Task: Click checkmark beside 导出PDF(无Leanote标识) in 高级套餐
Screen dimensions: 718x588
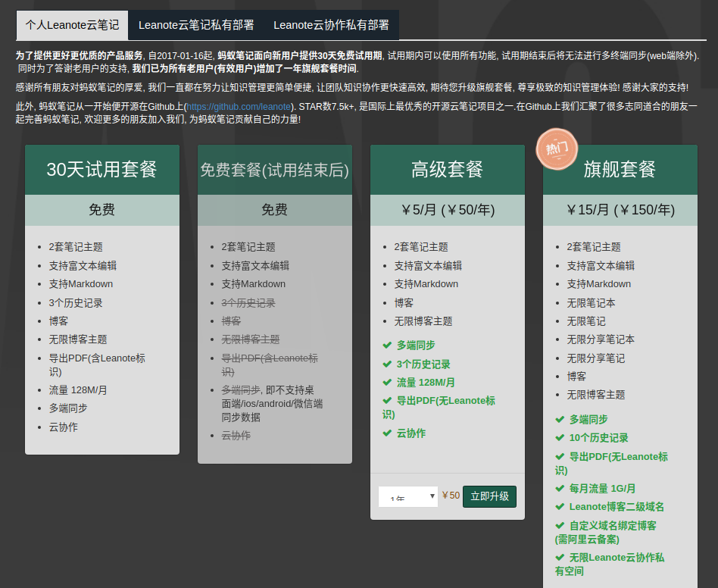Action: tap(387, 401)
